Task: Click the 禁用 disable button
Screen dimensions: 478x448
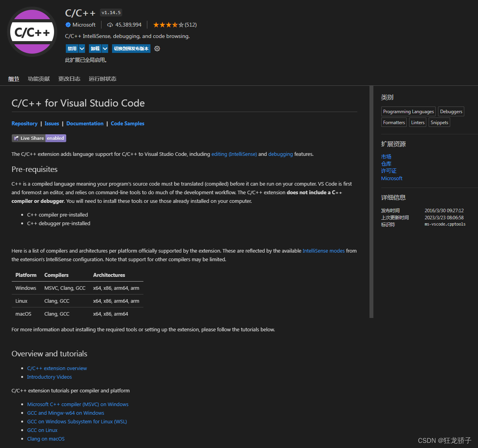Action: [72, 49]
